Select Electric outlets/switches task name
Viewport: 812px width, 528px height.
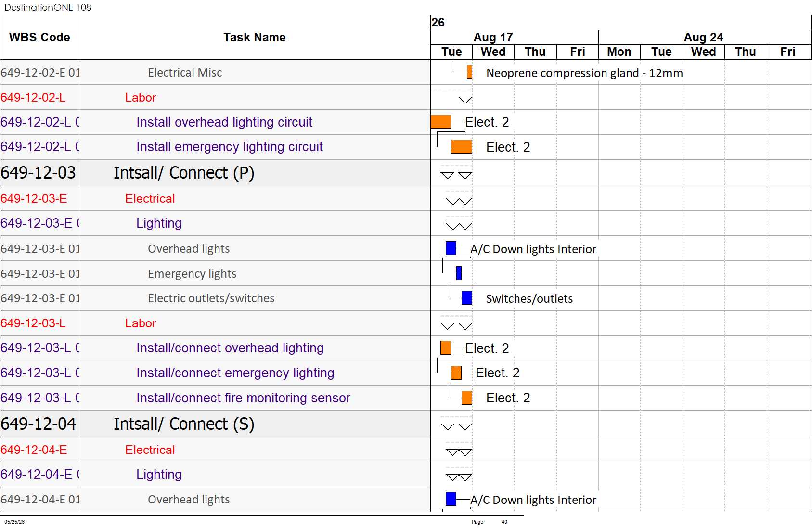tap(211, 298)
